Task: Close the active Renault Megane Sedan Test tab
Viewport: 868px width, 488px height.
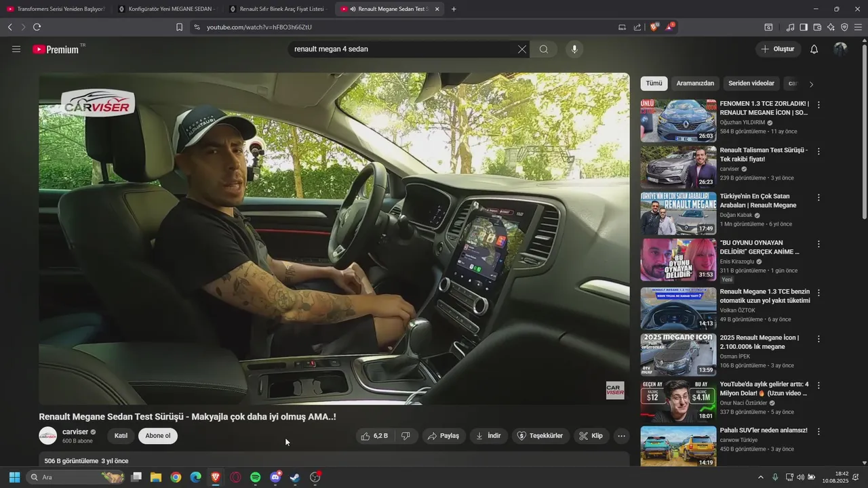Action: (437, 9)
